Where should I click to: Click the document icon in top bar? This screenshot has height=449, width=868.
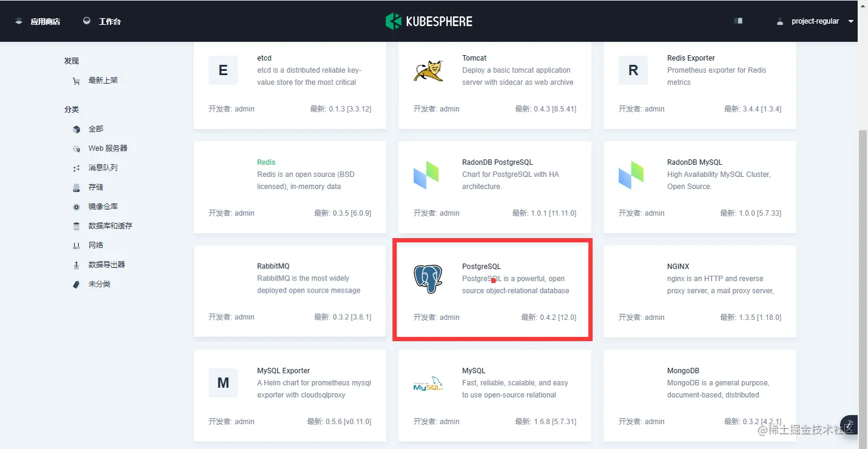coord(738,21)
